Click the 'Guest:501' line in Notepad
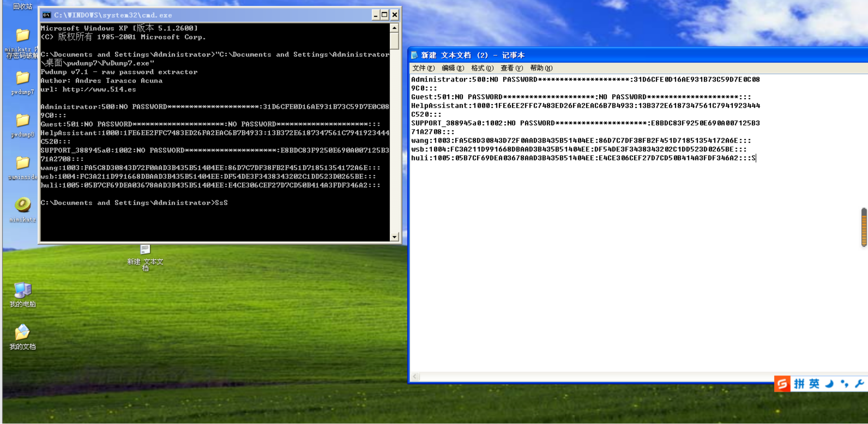 [x=581, y=97]
